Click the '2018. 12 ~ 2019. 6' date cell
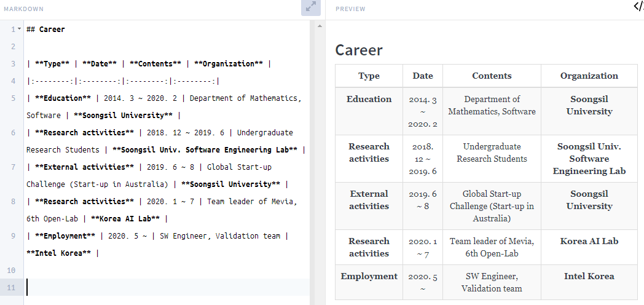The width and height of the screenshot is (644, 305). (423, 159)
